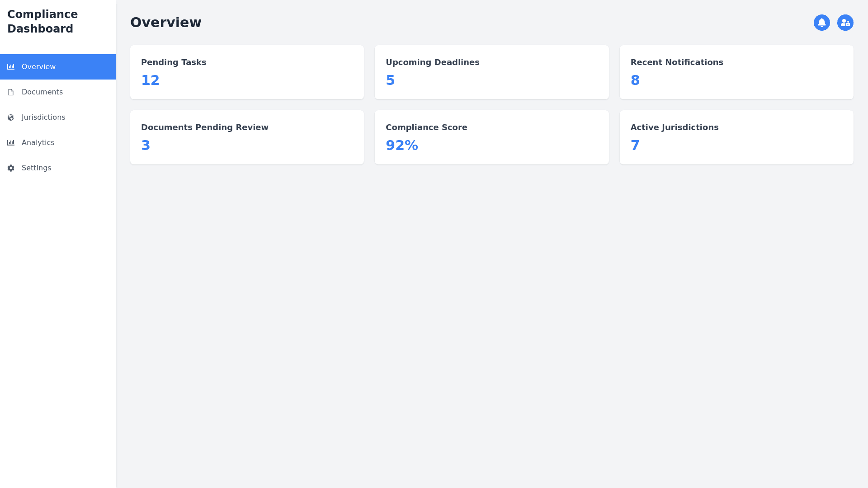Open the Documents sidebar section

tap(42, 92)
